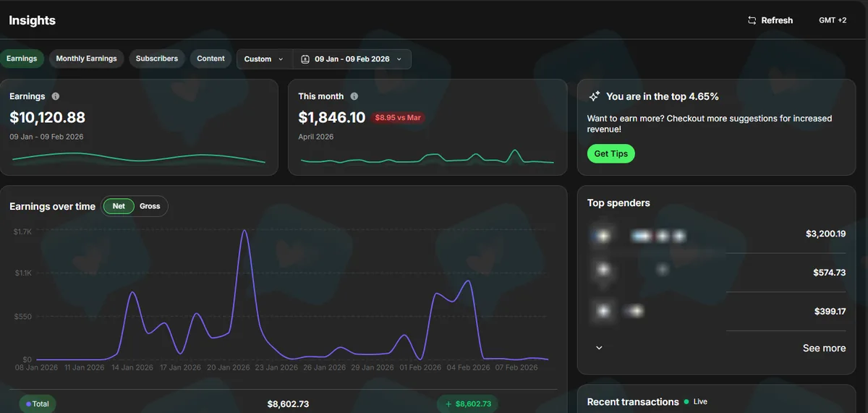Click the $1,846.10 this month value
868x413 pixels.
tap(332, 117)
